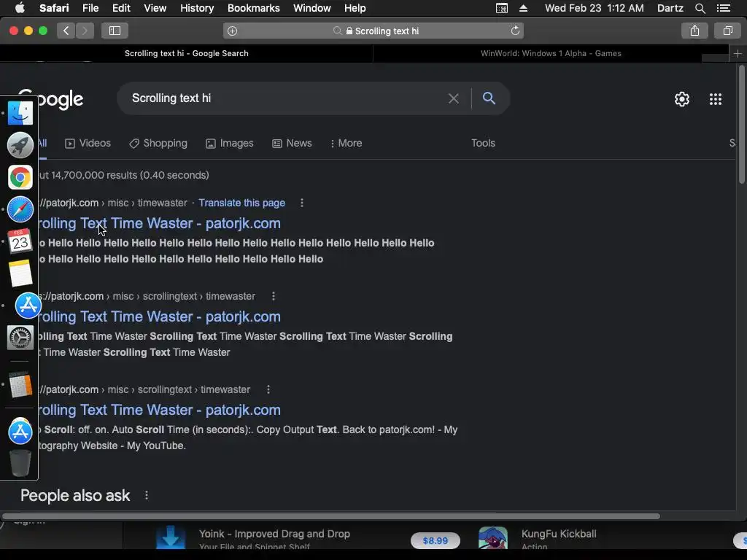
Task: Click the Safari address bar
Action: (373, 31)
